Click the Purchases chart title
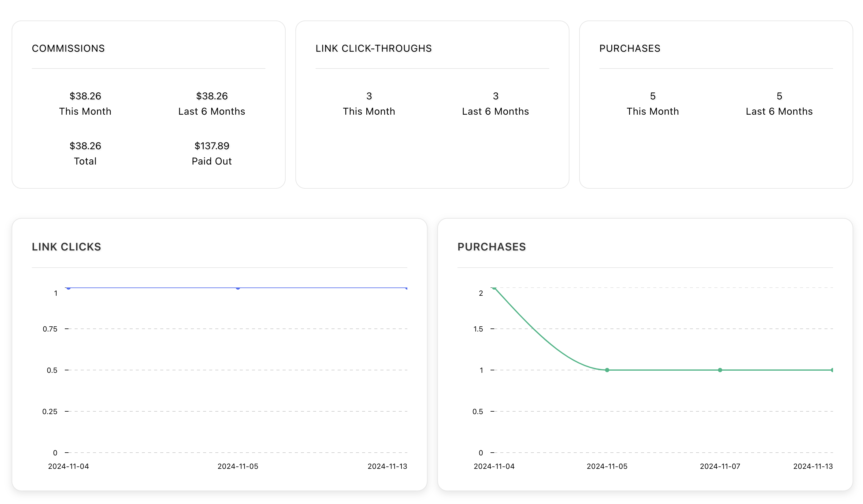The width and height of the screenshot is (863, 504). [x=491, y=246]
